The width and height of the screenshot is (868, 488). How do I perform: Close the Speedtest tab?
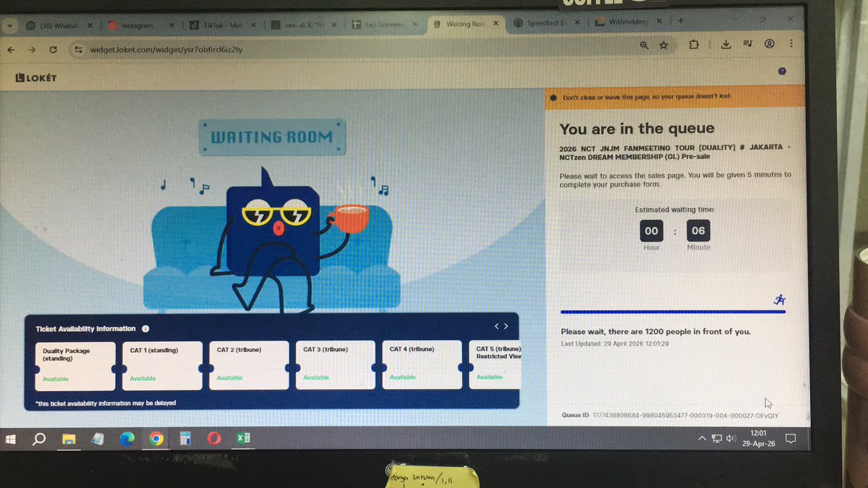579,23
